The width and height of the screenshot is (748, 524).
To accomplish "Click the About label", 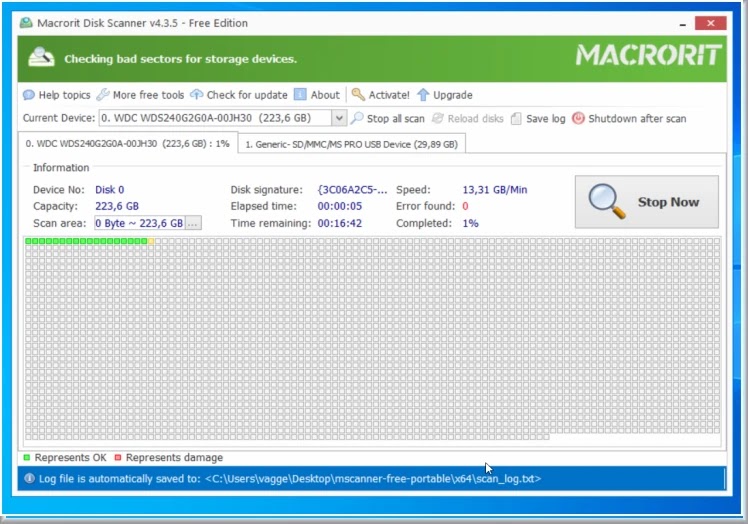I will [325, 95].
